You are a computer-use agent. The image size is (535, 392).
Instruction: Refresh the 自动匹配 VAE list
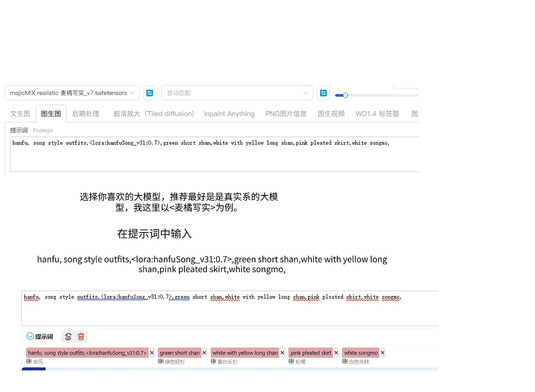323,93
